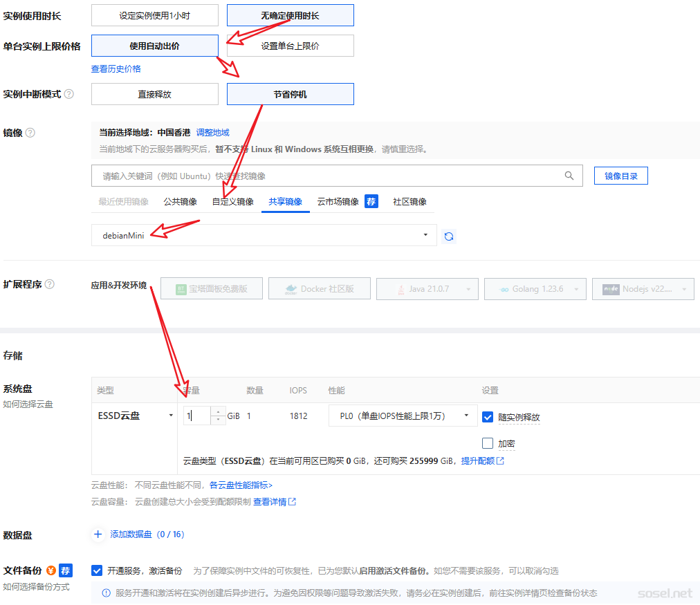
Task: Click the external link icon after 查看详情
Action: click(292, 502)
